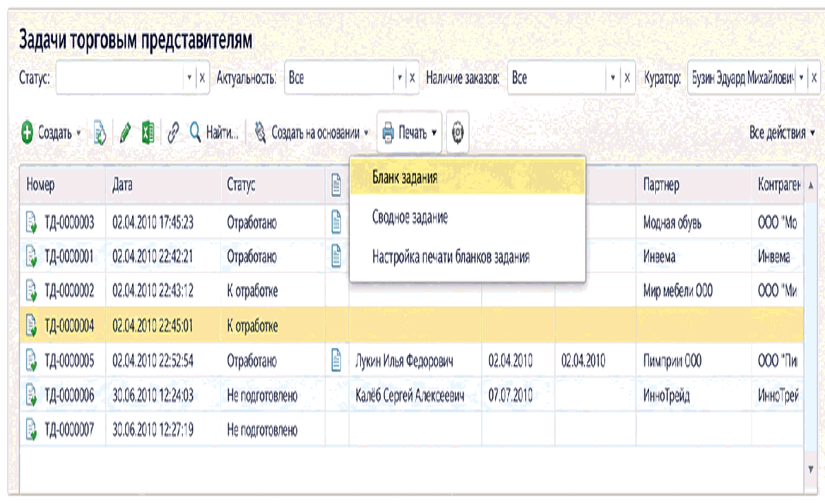This screenshot has width=825, height=504.
Task: Open the Создать на основании dropdown
Action: pos(312,132)
